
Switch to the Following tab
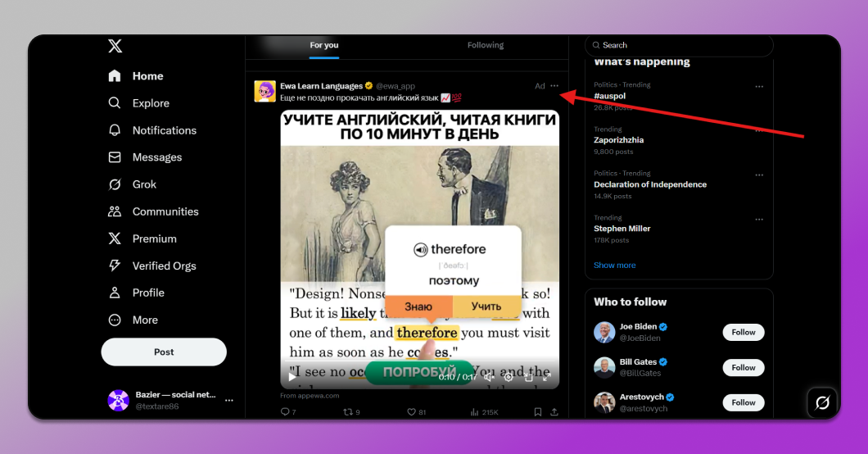coord(486,45)
